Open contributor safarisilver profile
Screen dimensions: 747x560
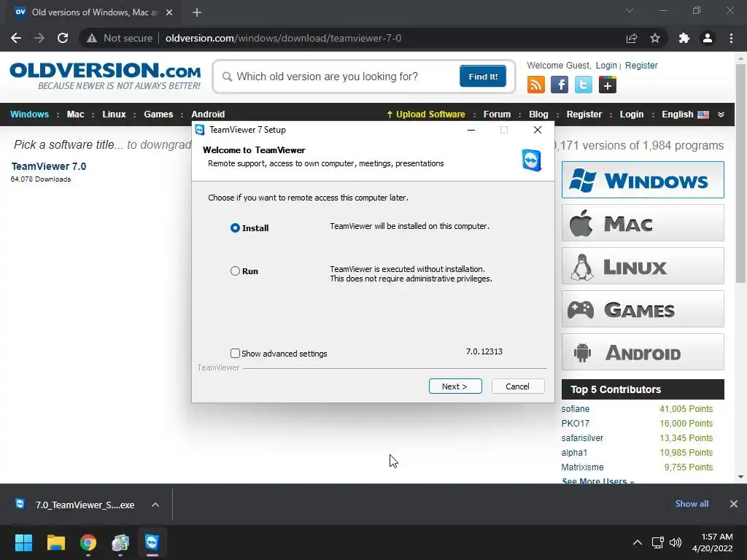click(582, 438)
